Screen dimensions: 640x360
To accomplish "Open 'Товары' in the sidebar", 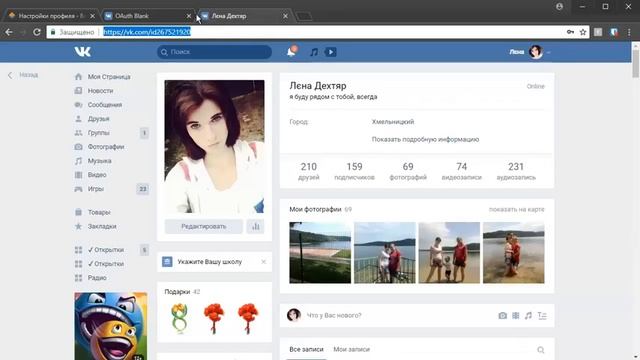I will click(99, 212).
